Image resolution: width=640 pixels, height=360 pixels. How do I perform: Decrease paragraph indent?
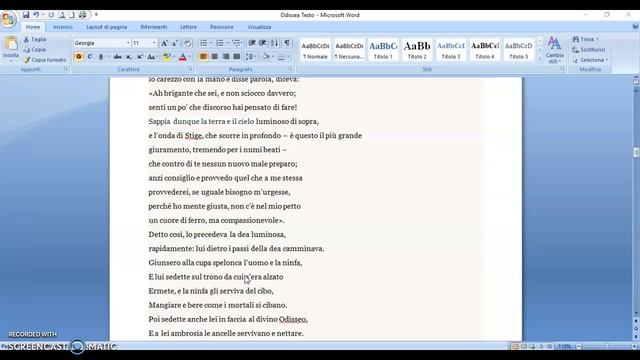pos(252,43)
